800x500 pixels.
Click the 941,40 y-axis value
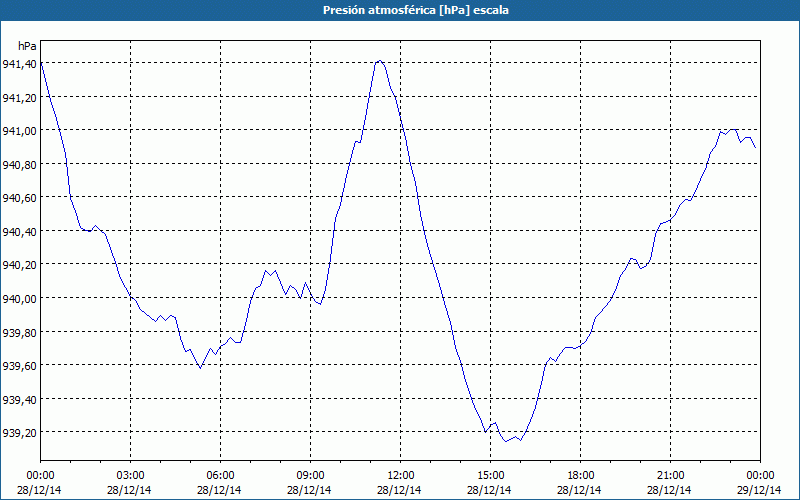pyautogui.click(x=19, y=64)
